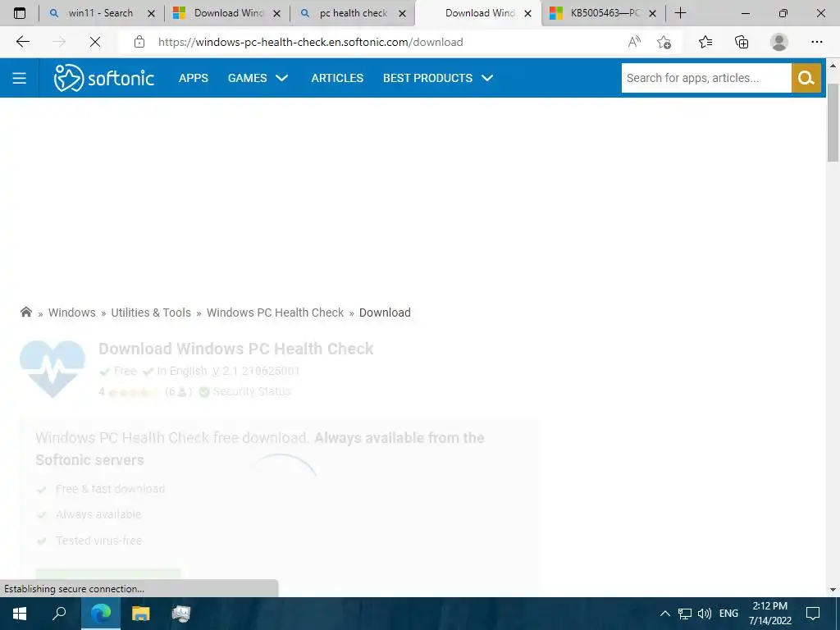Open the Windows Start menu
840x630 pixels.
(x=20, y=614)
